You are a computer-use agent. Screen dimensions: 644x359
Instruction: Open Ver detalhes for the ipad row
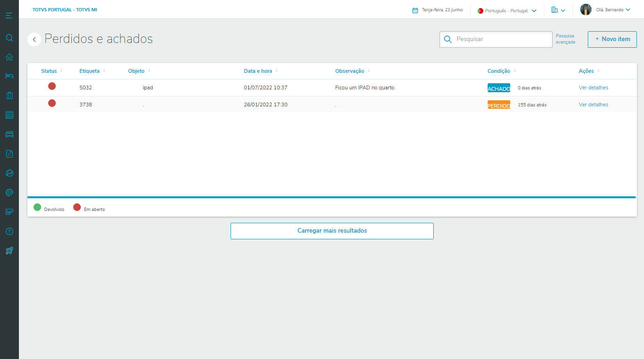(593, 88)
